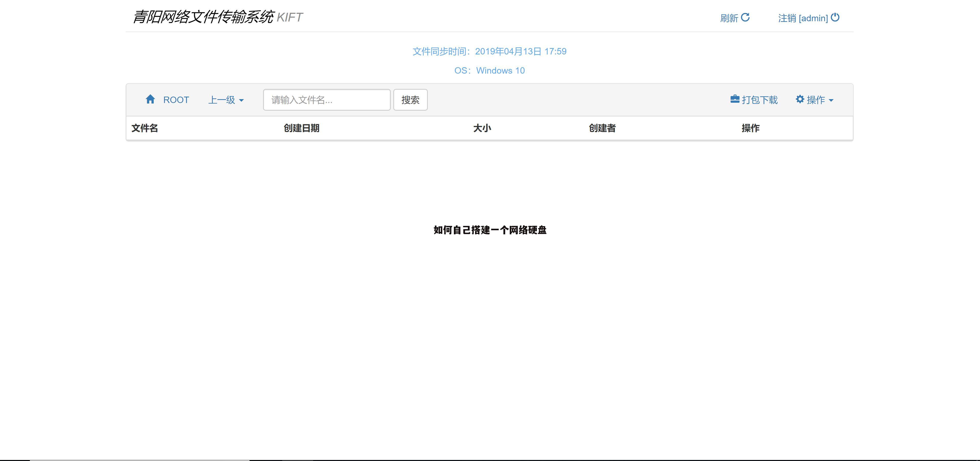Click the 搜索 search button
980x461 pixels.
410,99
